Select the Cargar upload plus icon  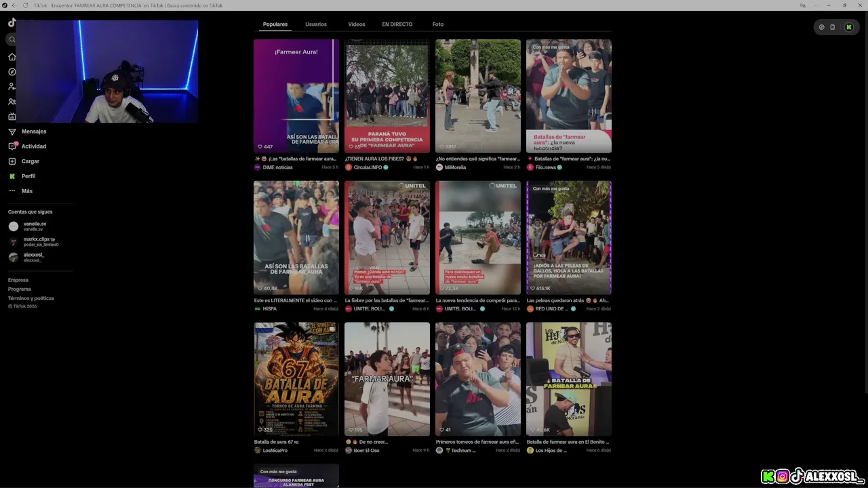tap(12, 161)
